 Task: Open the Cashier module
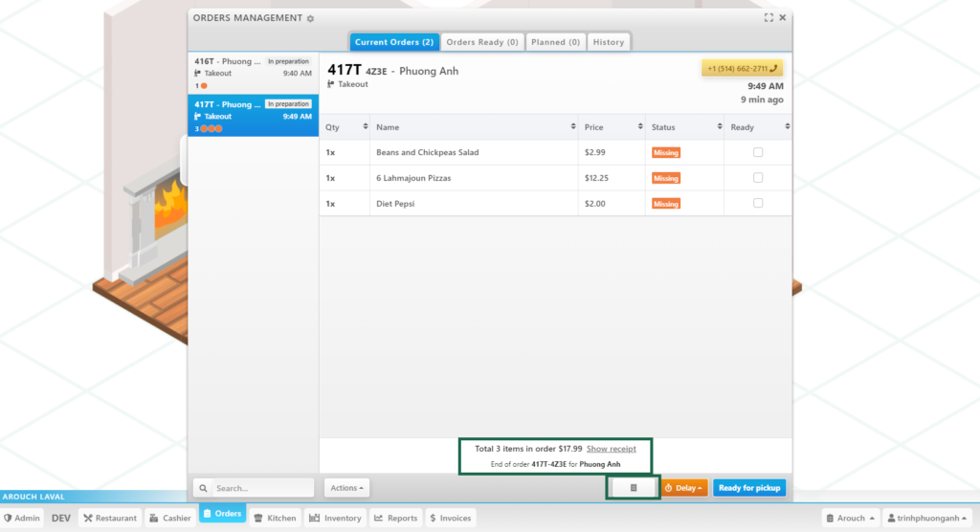pos(169,518)
